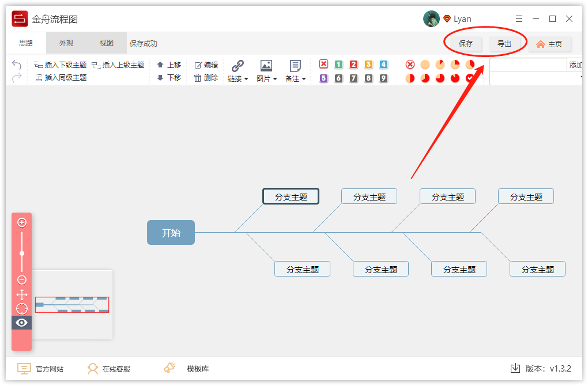Select the checkmark completed progress marker
This screenshot has height=386, width=588.
click(x=469, y=78)
